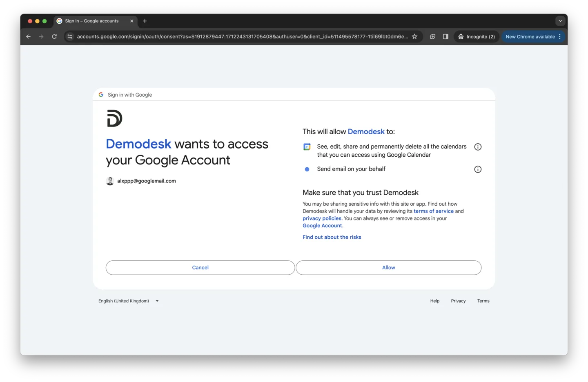
Task: Open the side panel icon in toolbar
Action: point(445,37)
